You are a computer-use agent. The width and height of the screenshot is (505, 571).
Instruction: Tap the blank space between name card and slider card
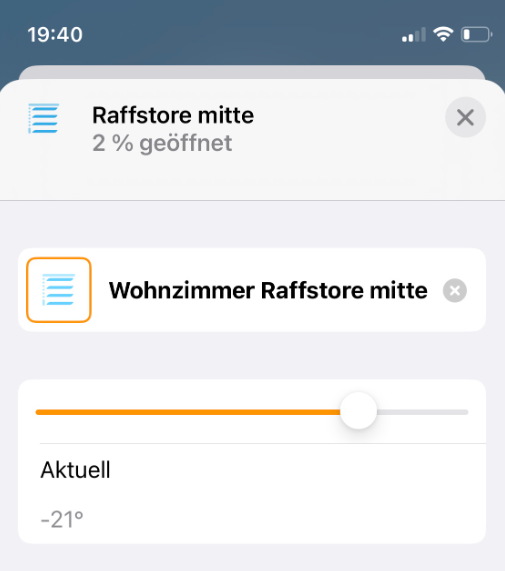point(252,355)
